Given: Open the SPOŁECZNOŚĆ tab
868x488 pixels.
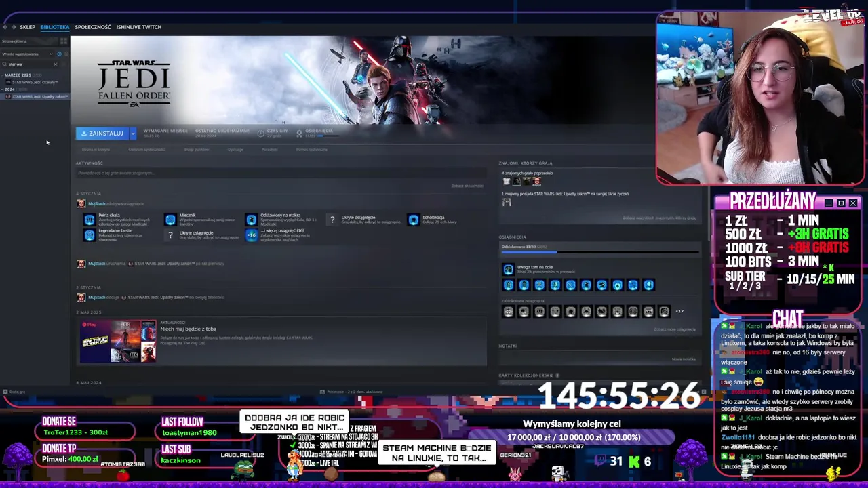Looking at the screenshot, I should click(x=93, y=27).
